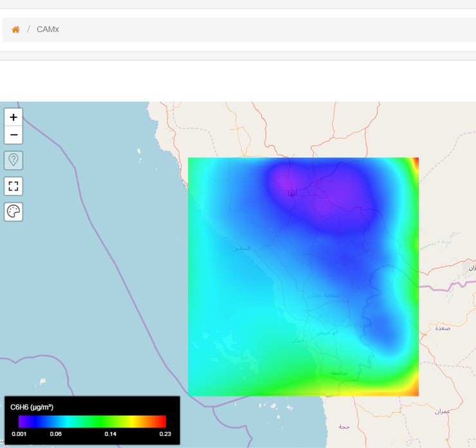Viewport: 476px width, 448px height.
Task: Click legend value 0.23
Action: (x=165, y=434)
